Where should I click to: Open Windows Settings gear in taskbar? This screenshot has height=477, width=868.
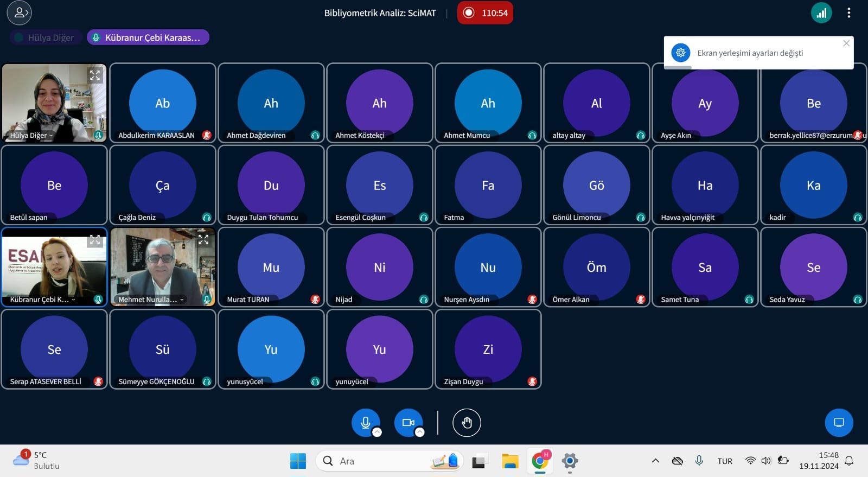pos(570,461)
